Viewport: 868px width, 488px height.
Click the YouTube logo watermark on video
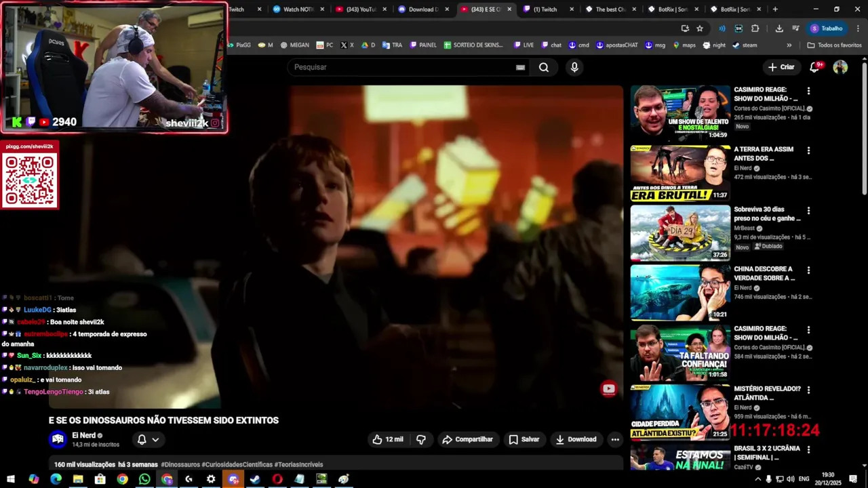point(608,388)
